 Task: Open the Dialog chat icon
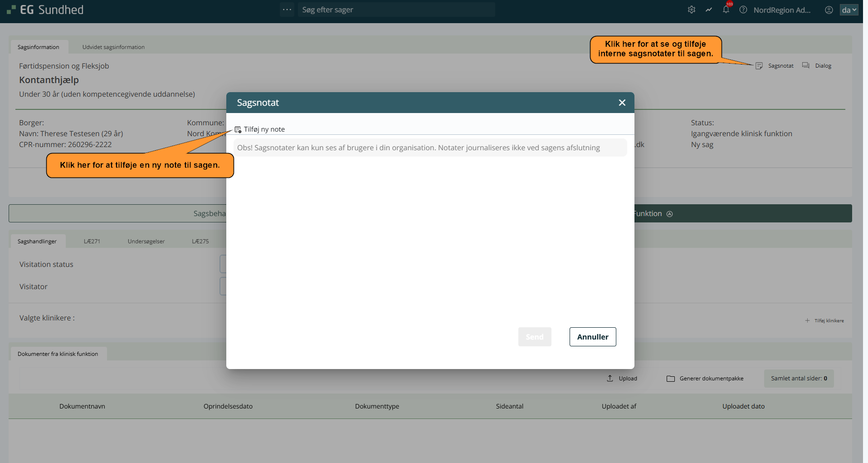805,65
